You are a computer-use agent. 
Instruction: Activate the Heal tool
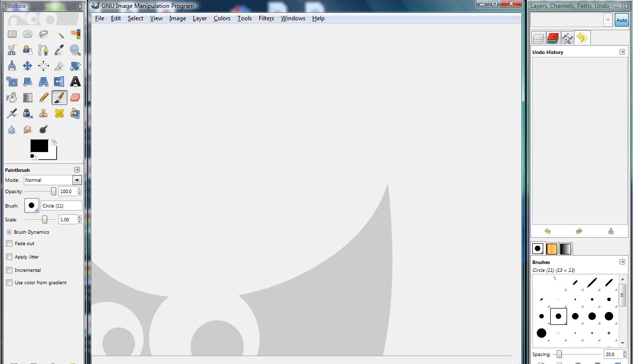click(59, 113)
